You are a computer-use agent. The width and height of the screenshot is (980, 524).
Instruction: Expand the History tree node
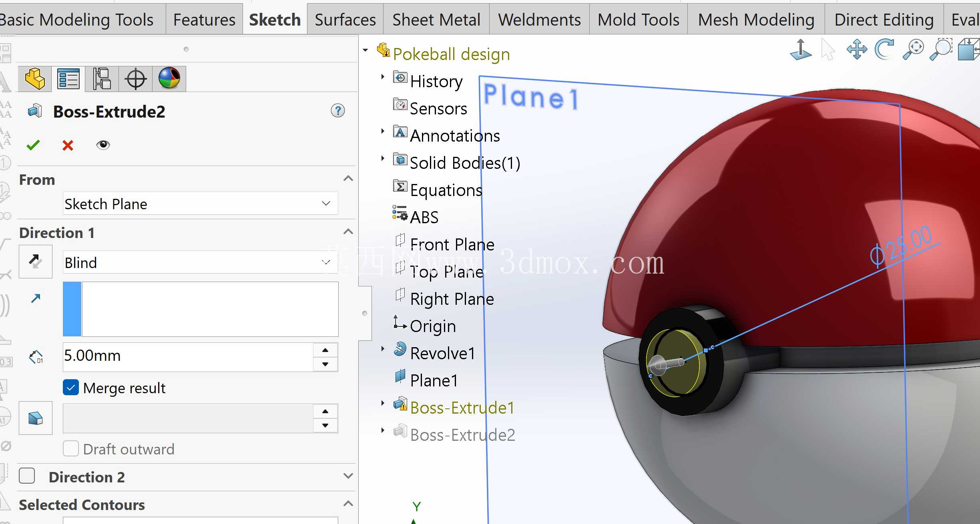point(383,77)
